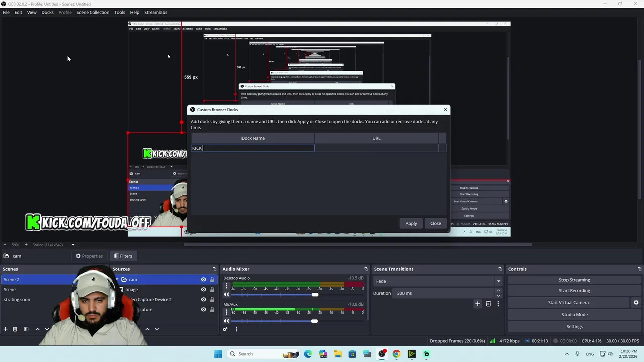The image size is (644, 362).
Task: Open the File menu
Action: [6, 12]
